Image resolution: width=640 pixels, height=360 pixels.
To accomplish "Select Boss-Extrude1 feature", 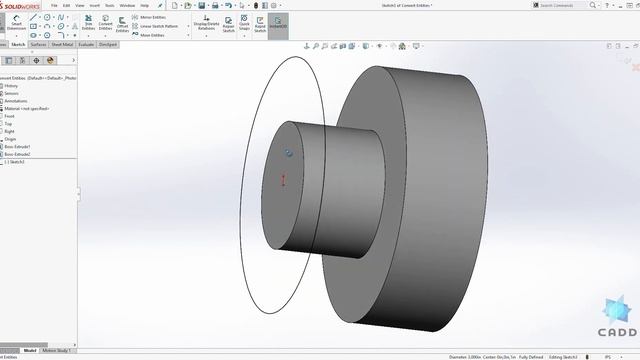I will (16, 147).
